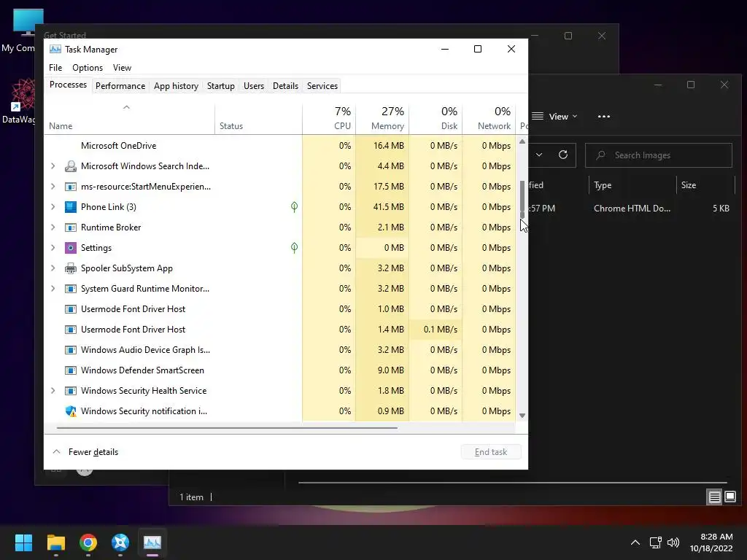The height and width of the screenshot is (560, 747).
Task: Launch Google Chrome from the taskbar
Action: coord(88,542)
